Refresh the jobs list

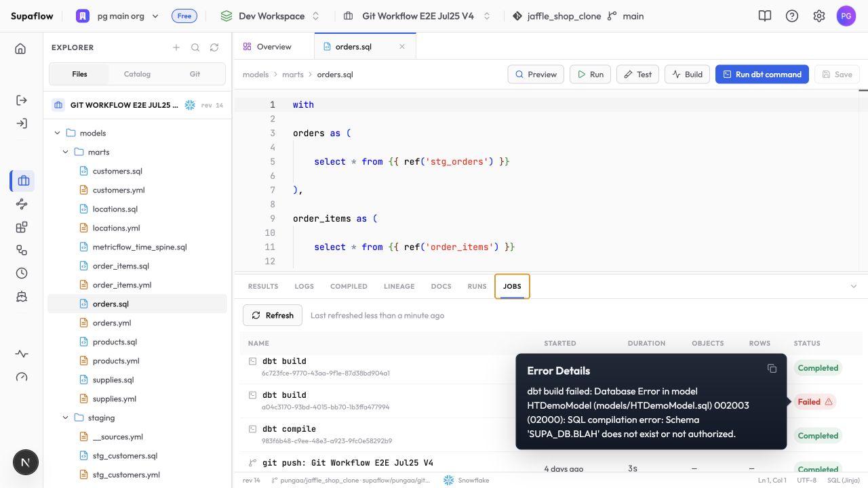click(273, 315)
